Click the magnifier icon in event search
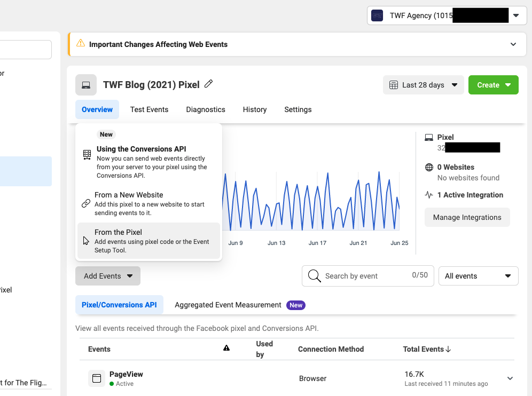Image resolution: width=532 pixels, height=396 pixels. [x=315, y=276]
